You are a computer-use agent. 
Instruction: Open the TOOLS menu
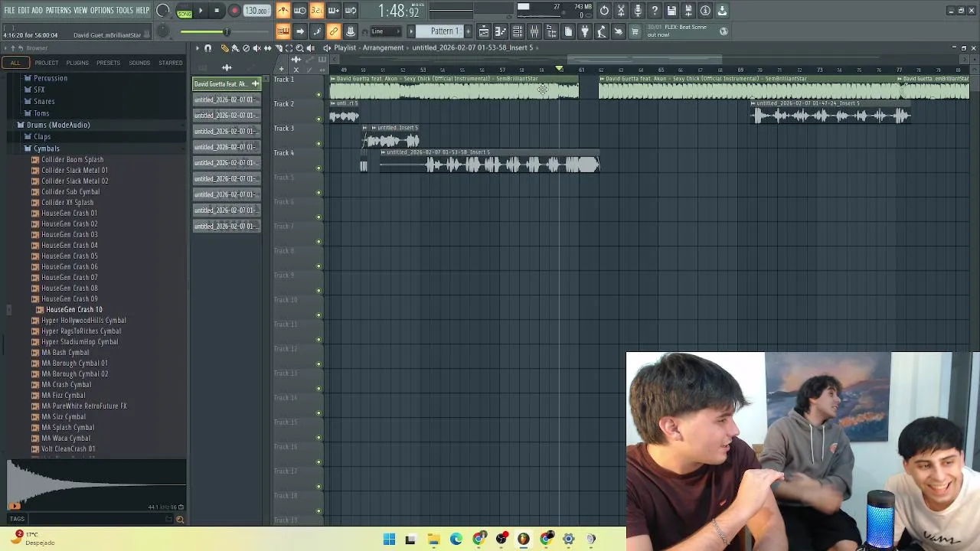click(125, 11)
